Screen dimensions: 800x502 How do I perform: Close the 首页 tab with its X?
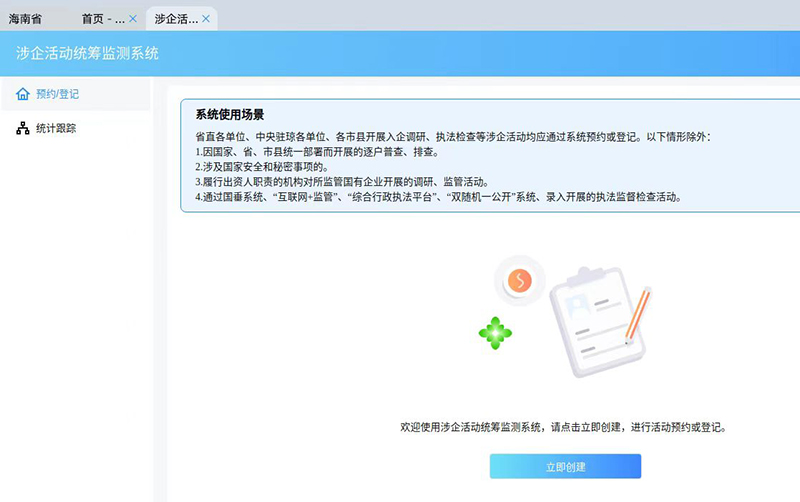[x=133, y=19]
